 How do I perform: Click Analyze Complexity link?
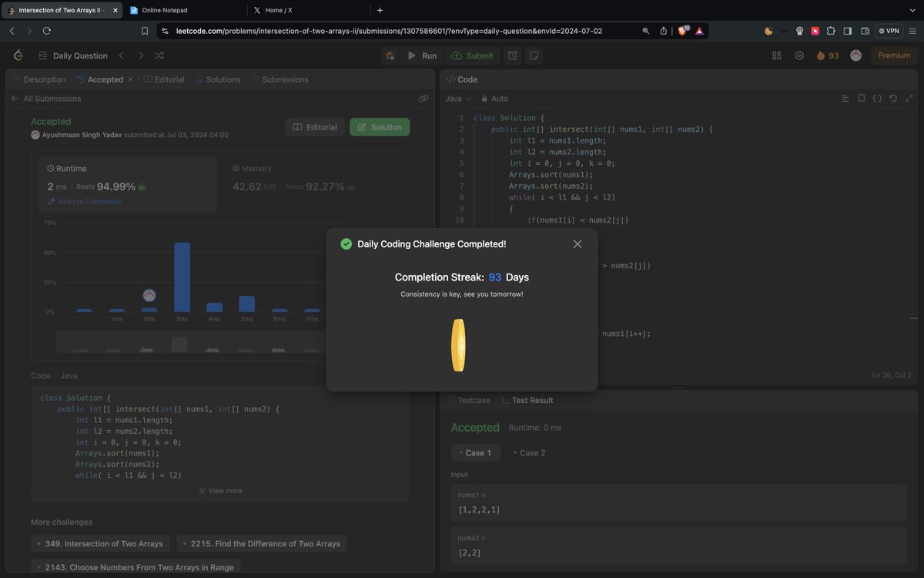84,201
